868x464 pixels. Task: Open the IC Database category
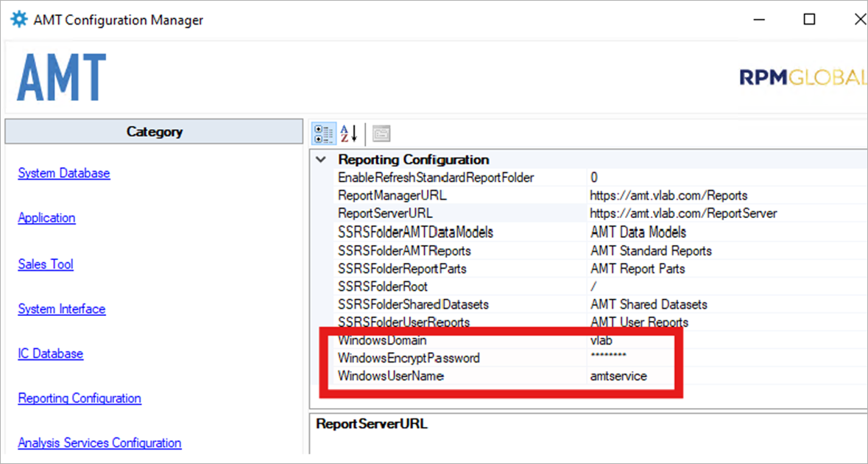50,354
